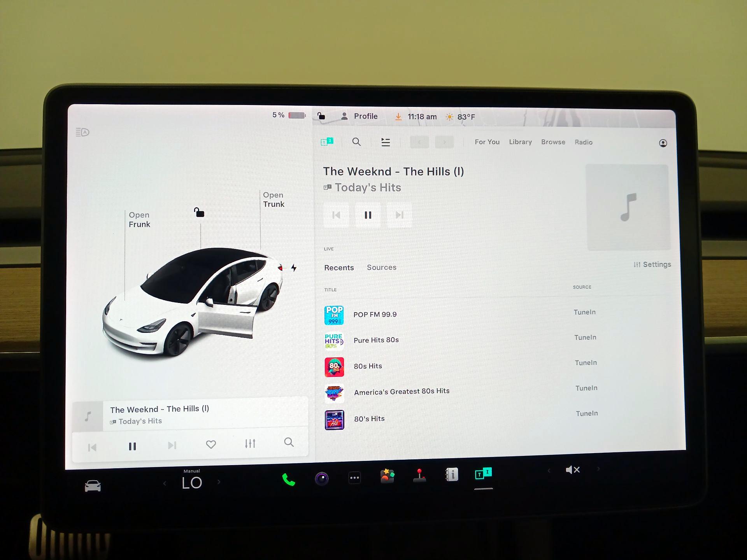Tap POP FM 99.9 station logo
The image size is (747, 560).
coord(334,315)
